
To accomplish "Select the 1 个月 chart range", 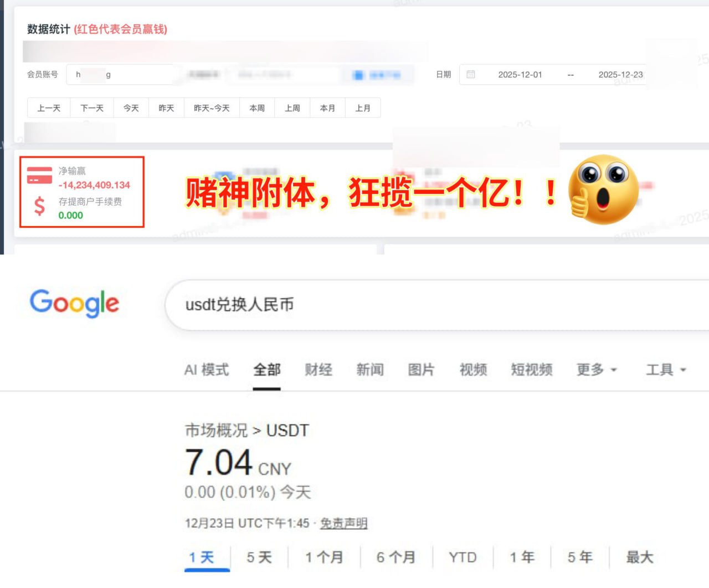I will (324, 557).
